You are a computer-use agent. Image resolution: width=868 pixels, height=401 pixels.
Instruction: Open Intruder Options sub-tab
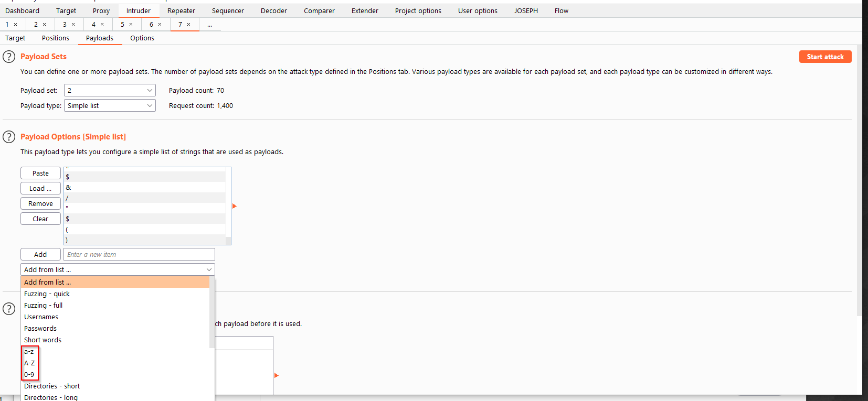pyautogui.click(x=142, y=38)
